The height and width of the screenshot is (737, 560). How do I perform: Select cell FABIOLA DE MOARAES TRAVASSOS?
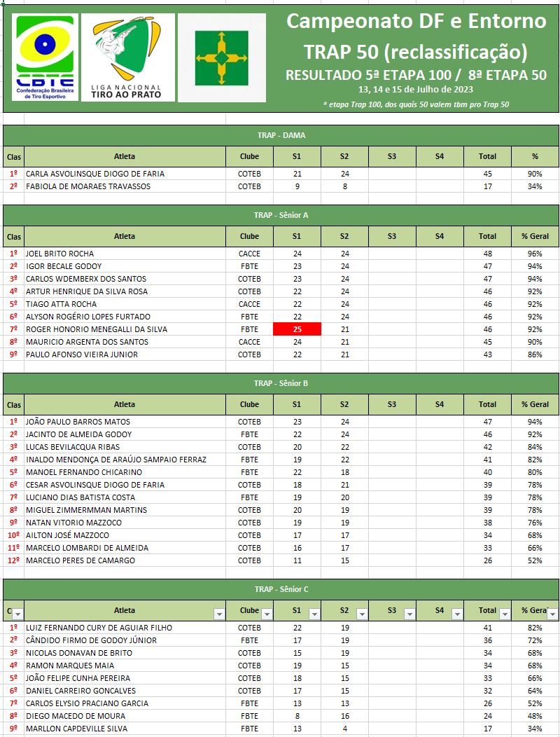pyautogui.click(x=125, y=186)
